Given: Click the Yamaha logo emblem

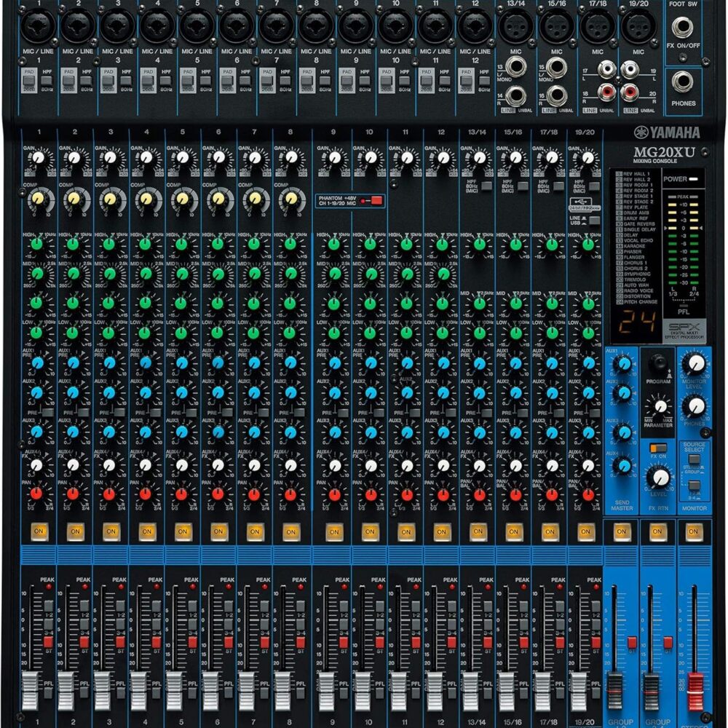Looking at the screenshot, I should click(x=641, y=132).
